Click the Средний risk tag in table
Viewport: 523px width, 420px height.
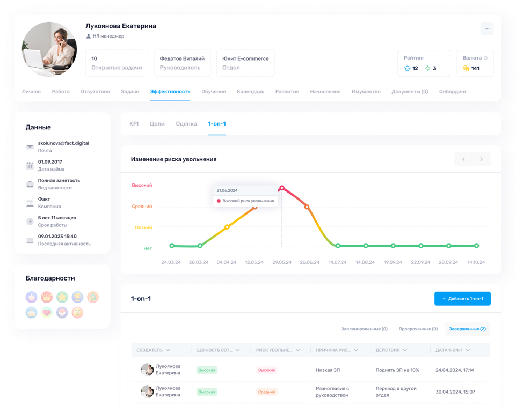(x=266, y=392)
